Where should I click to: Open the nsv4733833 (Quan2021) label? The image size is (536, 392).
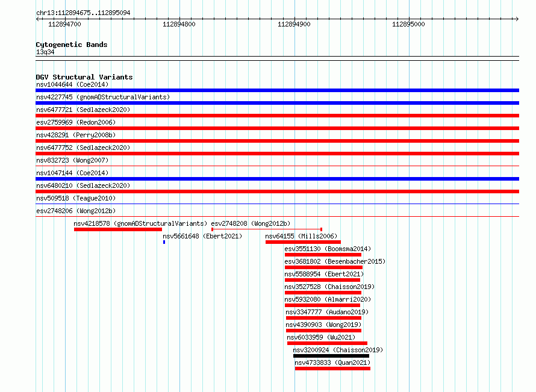(332, 362)
